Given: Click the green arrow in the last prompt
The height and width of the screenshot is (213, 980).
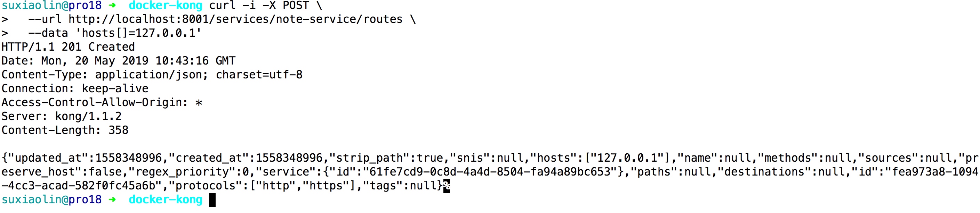Looking at the screenshot, I should pyautogui.click(x=112, y=200).
